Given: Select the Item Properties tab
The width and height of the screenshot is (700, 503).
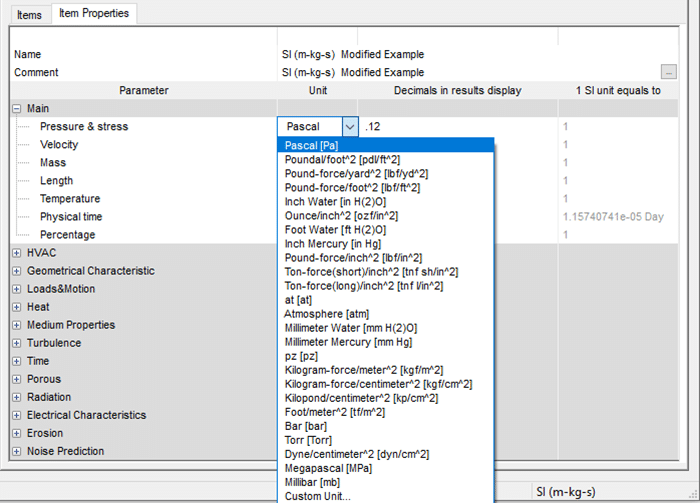Looking at the screenshot, I should point(94,13).
